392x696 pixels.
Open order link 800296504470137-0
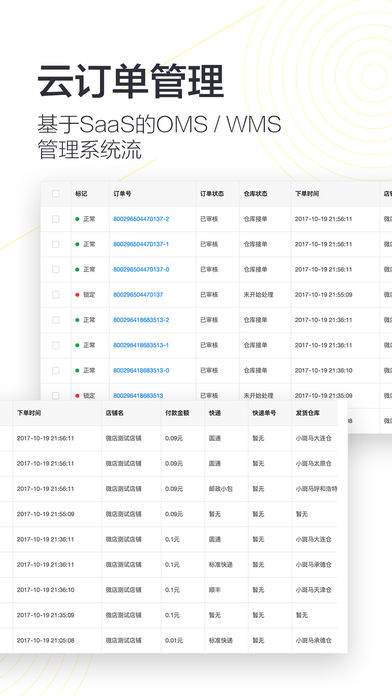pyautogui.click(x=141, y=269)
